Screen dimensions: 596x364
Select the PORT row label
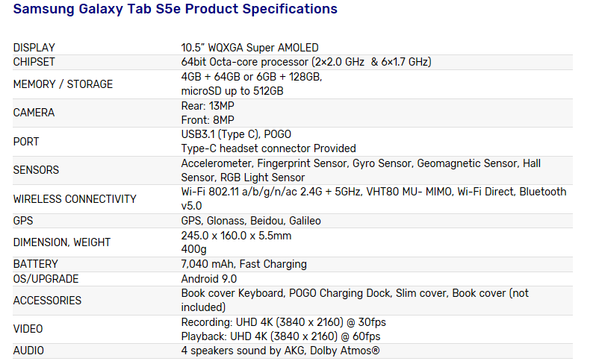point(26,142)
